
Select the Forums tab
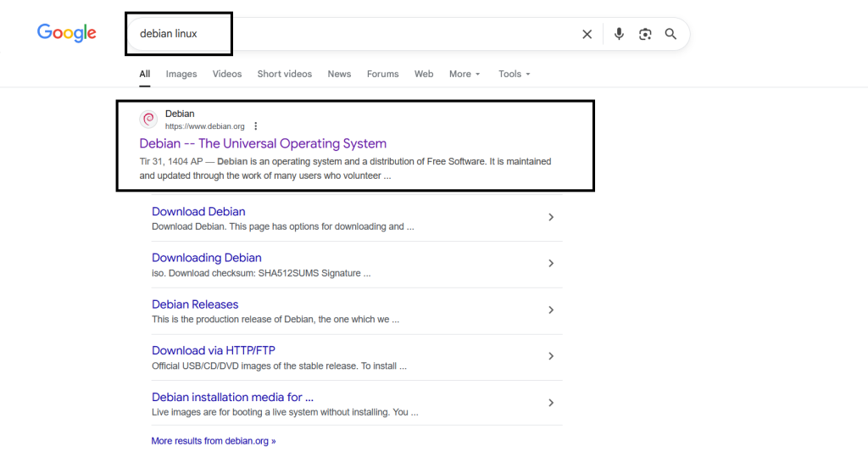382,74
